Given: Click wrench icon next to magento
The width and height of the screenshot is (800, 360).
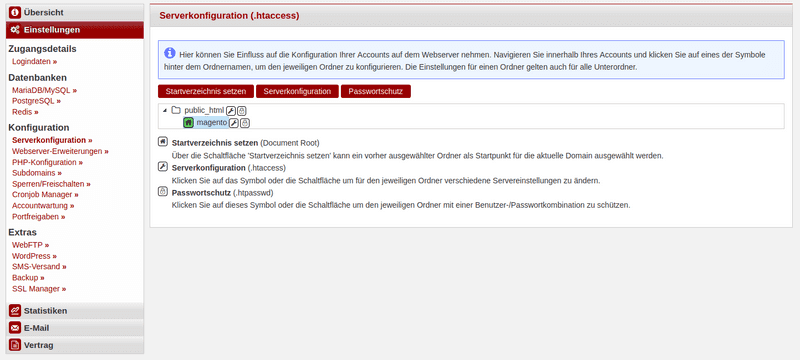Looking at the screenshot, I should click(234, 123).
